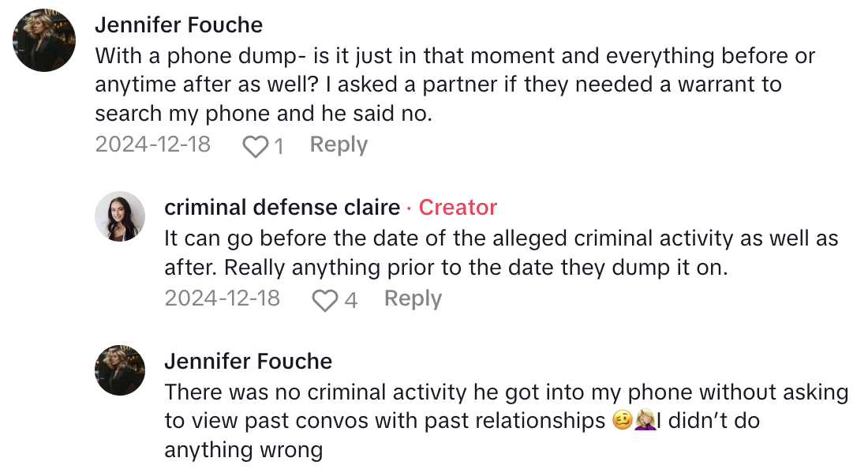Open criminal defense claire's profile picture

tap(120, 216)
